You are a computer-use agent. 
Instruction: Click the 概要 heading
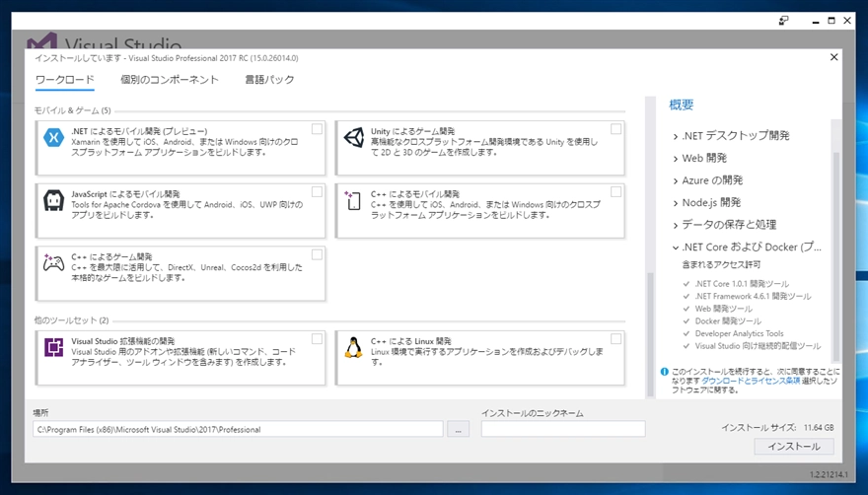(681, 105)
